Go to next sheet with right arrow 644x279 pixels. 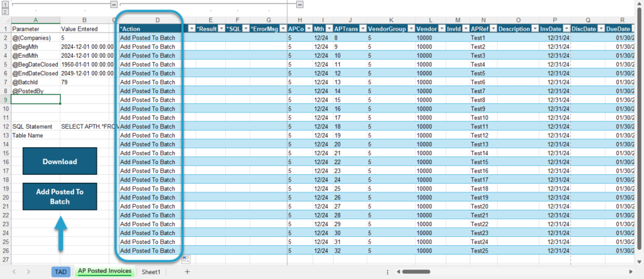tap(28, 271)
